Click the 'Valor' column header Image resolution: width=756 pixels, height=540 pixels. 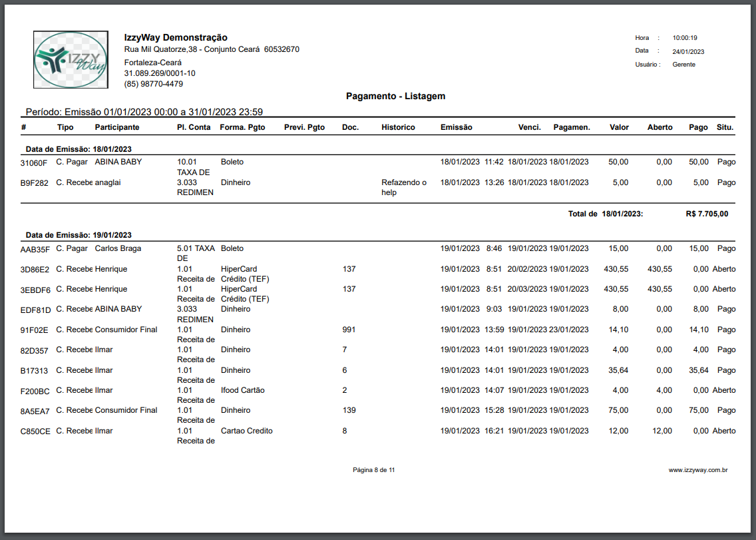(619, 127)
